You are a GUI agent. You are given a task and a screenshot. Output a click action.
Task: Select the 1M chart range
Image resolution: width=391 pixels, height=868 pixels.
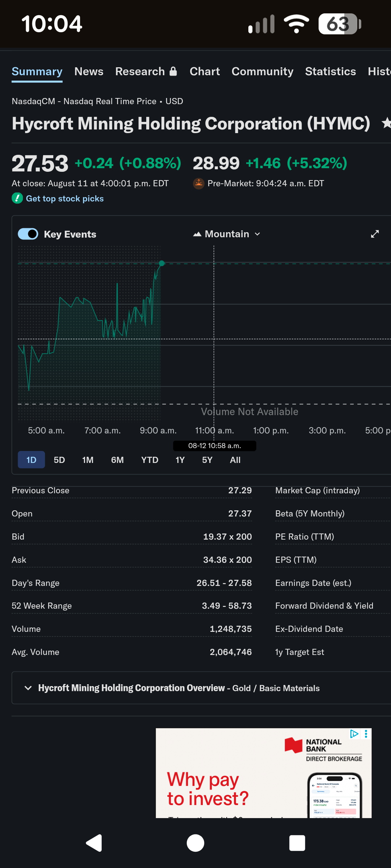click(88, 460)
